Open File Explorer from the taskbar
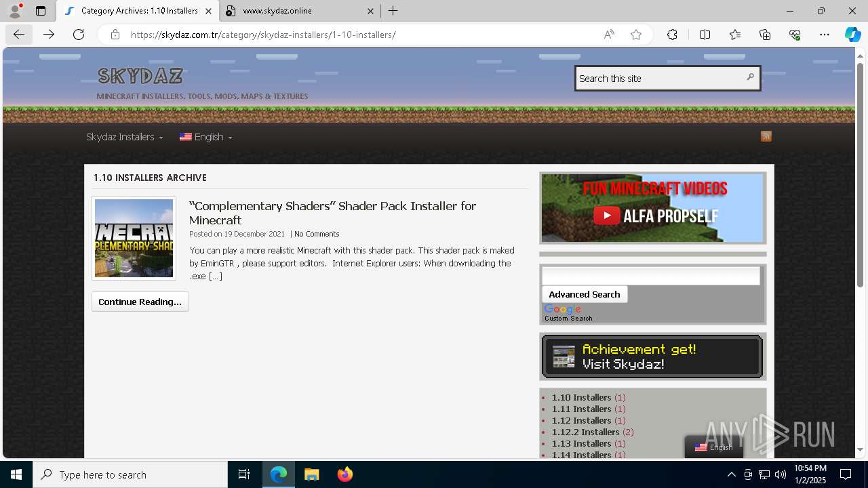The width and height of the screenshot is (868, 488). point(311,474)
